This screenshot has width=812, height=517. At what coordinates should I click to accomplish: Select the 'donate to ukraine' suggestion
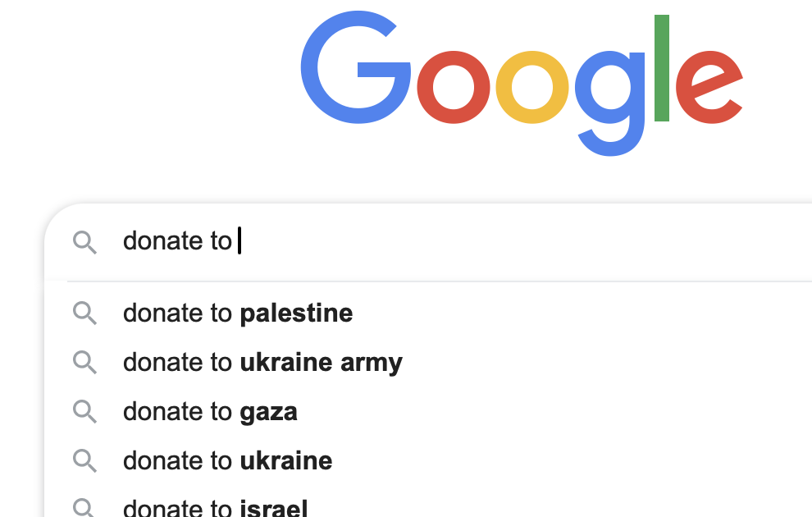[x=227, y=460]
